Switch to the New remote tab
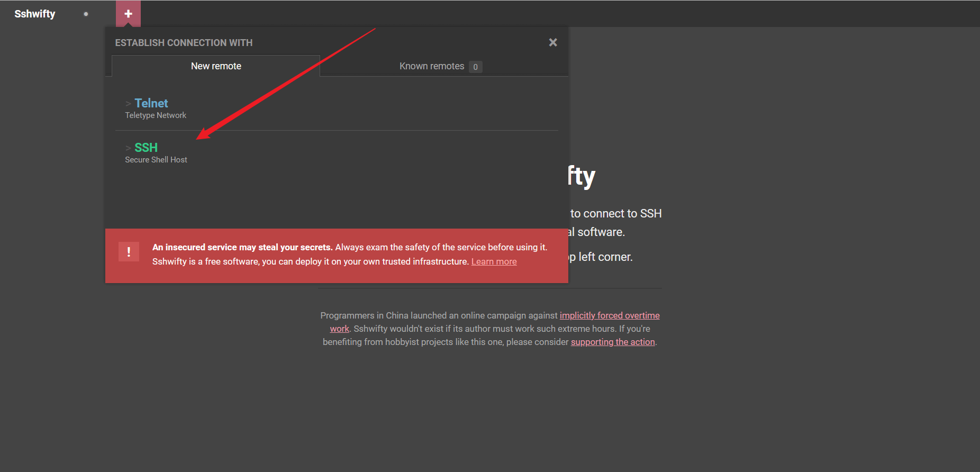 [216, 66]
